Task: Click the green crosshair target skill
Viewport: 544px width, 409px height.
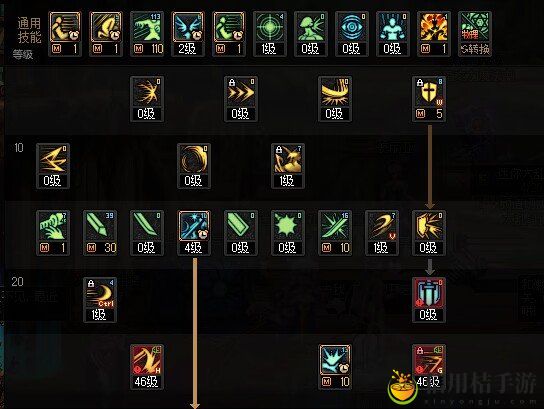Action: (x=270, y=27)
